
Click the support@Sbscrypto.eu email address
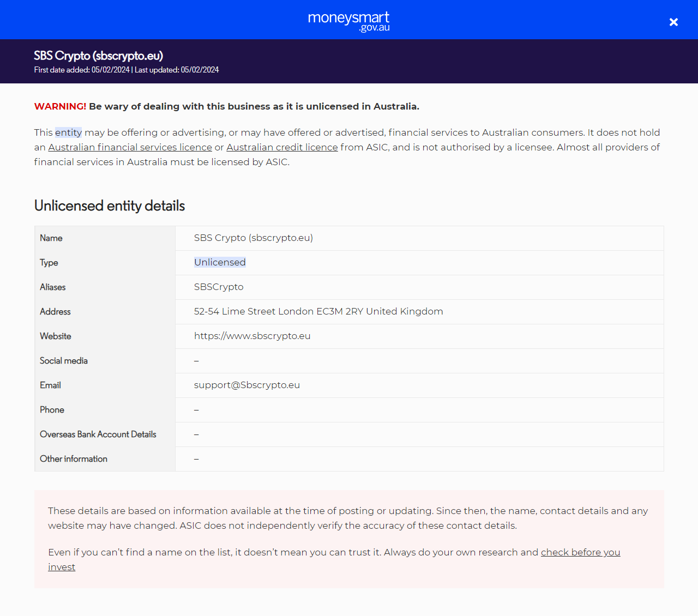point(246,385)
